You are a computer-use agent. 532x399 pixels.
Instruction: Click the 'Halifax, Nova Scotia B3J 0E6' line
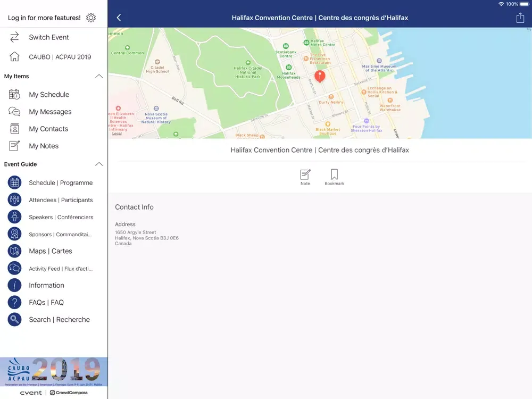(147, 238)
